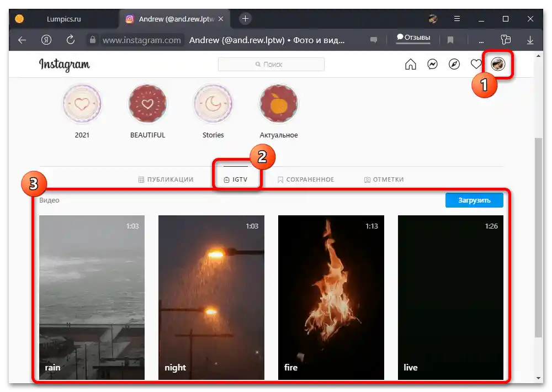This screenshot has width=552, height=392.
Task: Click the Instagram logo
Action: [65, 65]
